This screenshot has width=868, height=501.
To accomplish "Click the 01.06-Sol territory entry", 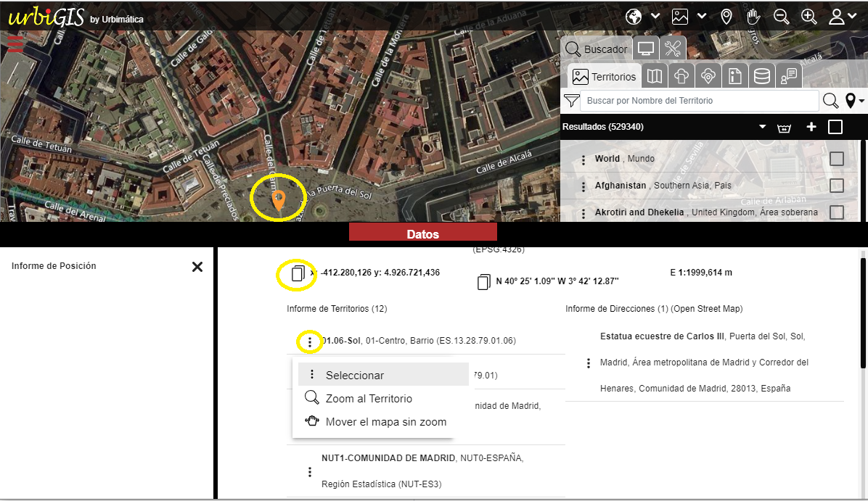I will click(x=419, y=341).
